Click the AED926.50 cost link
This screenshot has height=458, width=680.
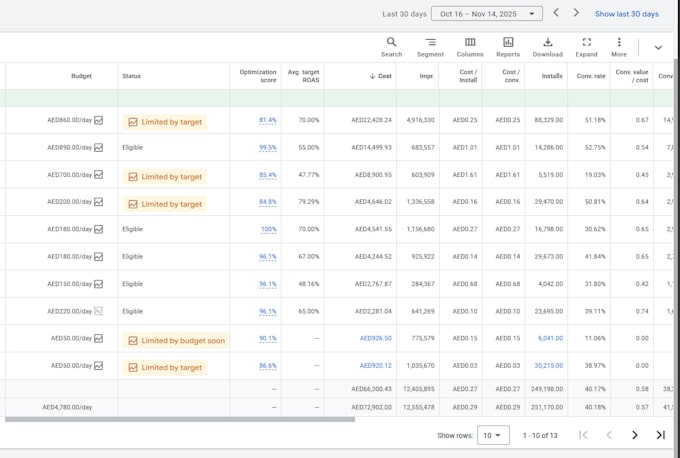tap(376, 338)
